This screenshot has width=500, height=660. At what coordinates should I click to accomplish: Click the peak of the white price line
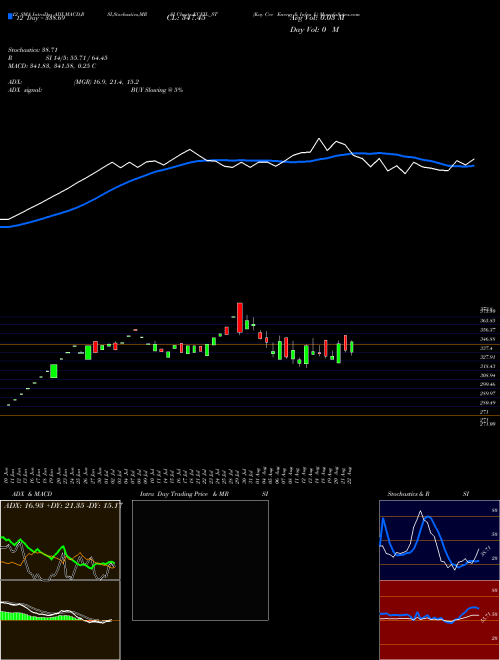(319, 138)
